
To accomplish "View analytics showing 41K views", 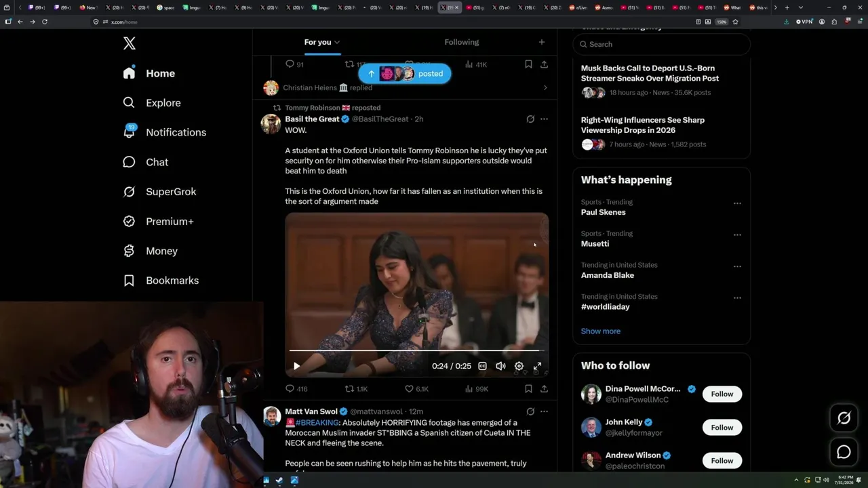I will [476, 64].
